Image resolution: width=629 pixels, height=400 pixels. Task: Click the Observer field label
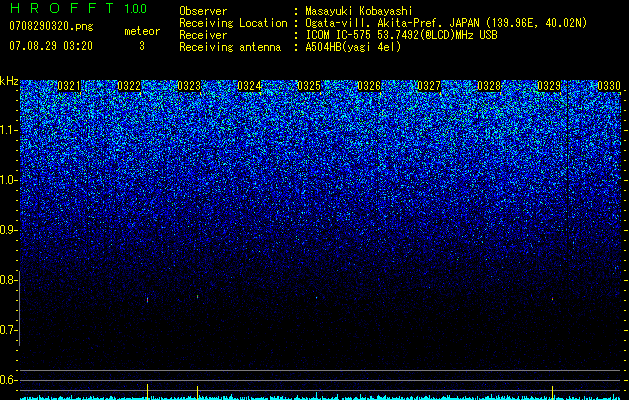tap(203, 11)
